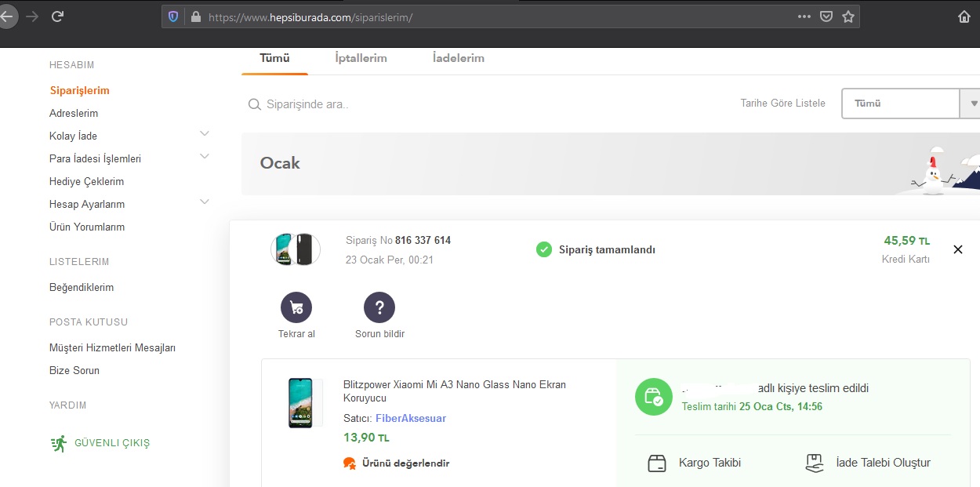Click the order date 23 Ocak Per, 00:21
This screenshot has height=487, width=980.
(x=390, y=260)
